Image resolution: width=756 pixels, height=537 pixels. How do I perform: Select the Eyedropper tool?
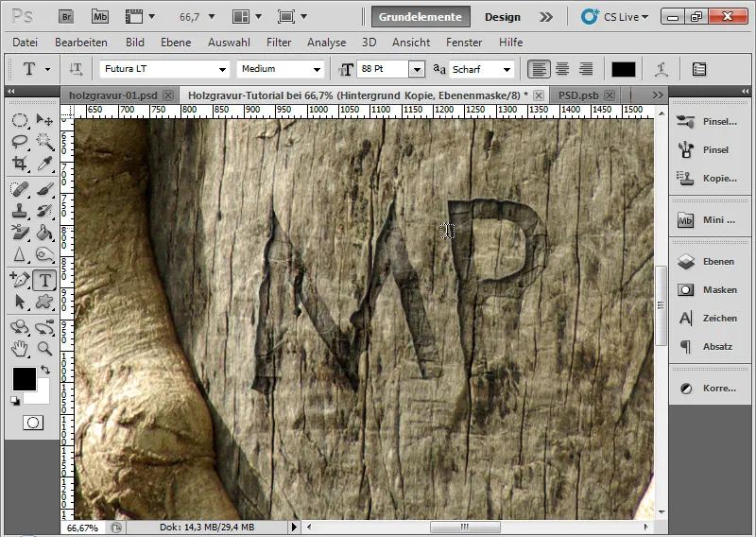(44, 163)
